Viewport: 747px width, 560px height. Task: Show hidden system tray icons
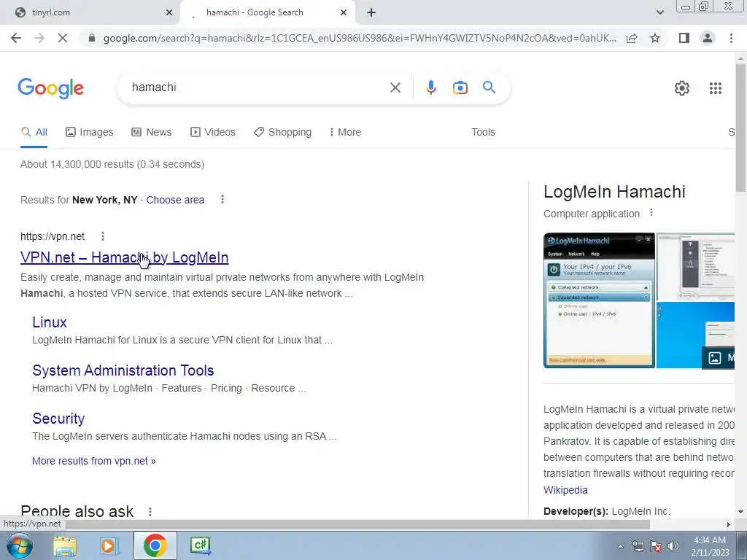[x=620, y=546]
